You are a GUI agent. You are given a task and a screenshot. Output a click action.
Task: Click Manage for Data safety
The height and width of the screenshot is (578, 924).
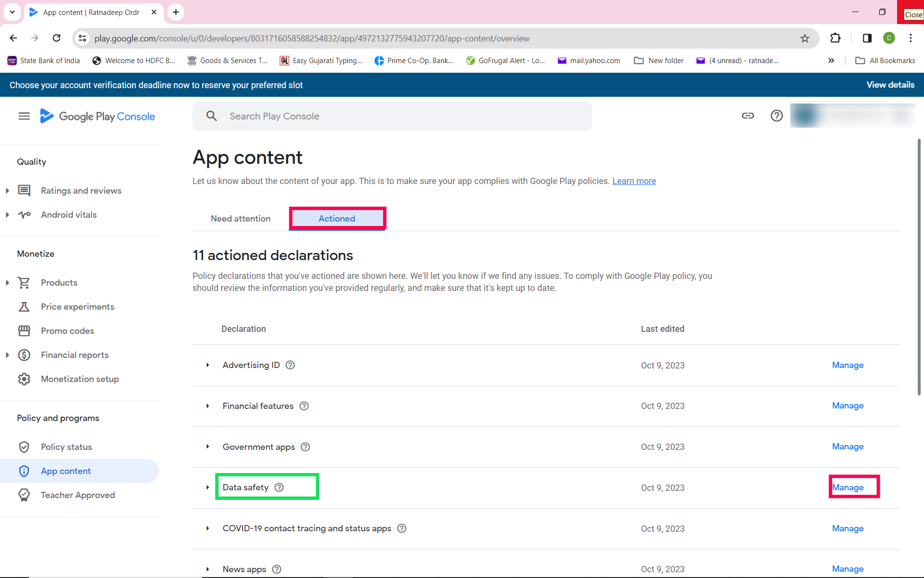pos(847,487)
